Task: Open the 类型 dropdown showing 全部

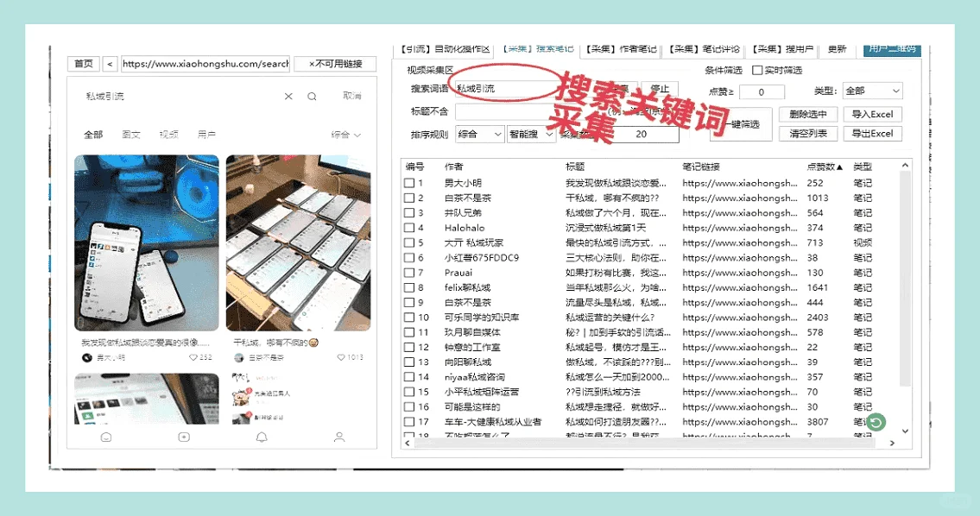Action: (871, 90)
